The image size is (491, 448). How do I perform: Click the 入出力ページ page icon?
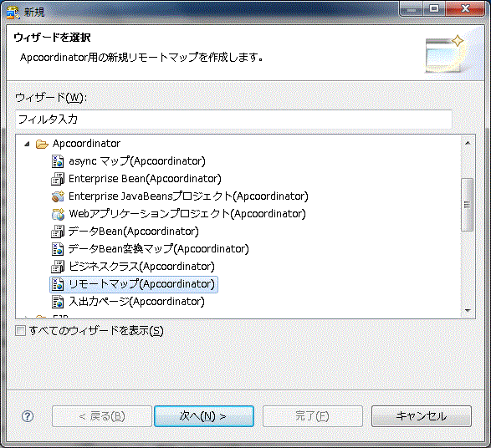[x=58, y=302]
